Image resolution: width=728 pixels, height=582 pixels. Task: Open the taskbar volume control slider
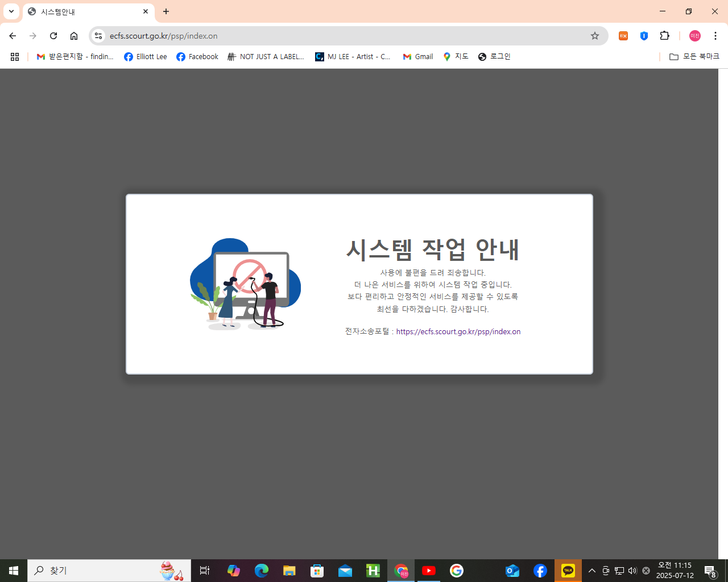pyautogui.click(x=632, y=570)
